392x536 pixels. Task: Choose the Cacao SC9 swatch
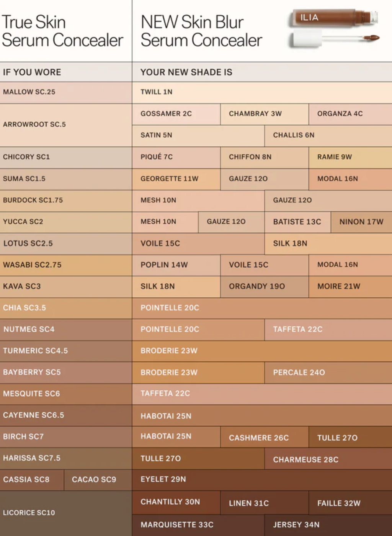98,480
